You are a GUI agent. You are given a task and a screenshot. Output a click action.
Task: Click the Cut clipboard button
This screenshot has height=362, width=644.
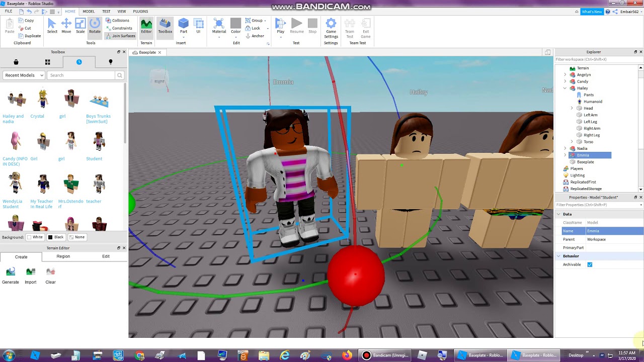25,28
